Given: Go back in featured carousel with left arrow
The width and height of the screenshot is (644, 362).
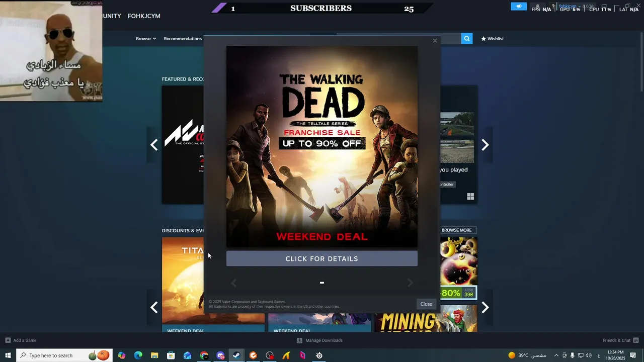Looking at the screenshot, I should pos(154,145).
